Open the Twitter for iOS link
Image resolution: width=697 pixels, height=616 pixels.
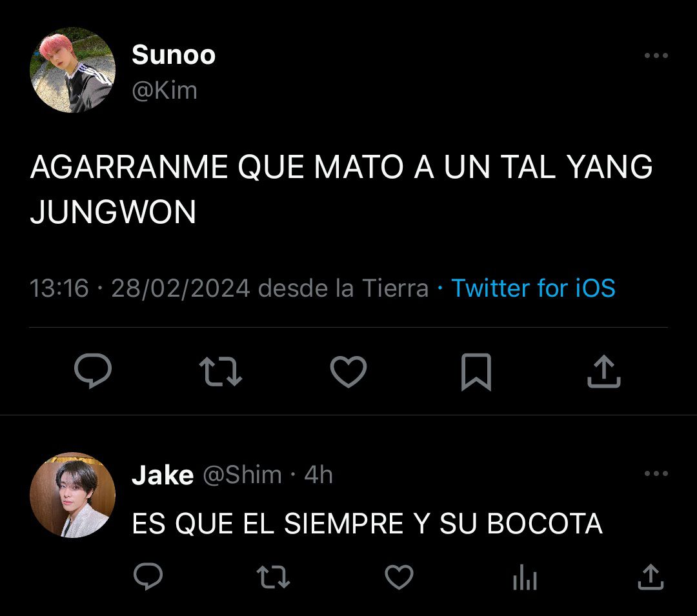[533, 288]
